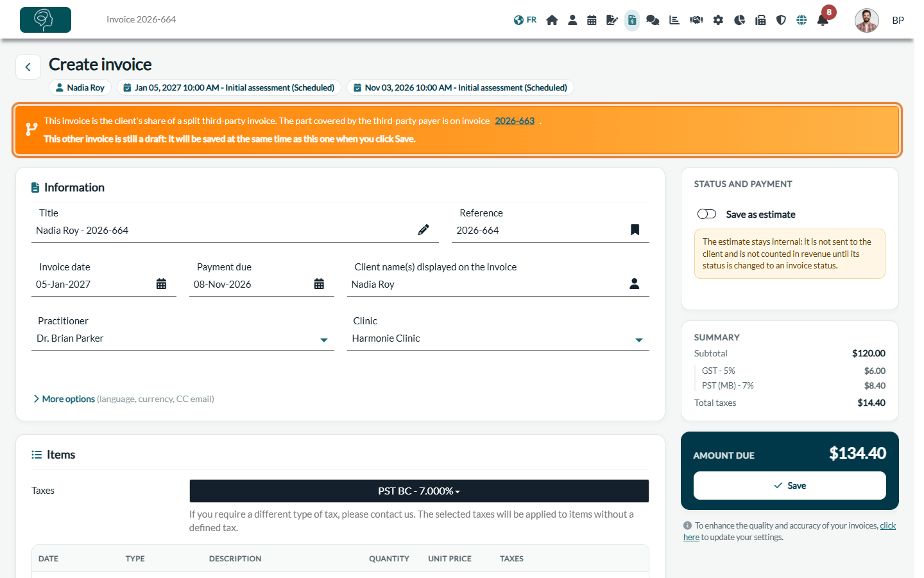924x578 pixels.
Task: Click the bookmark icon in Reference field
Action: coord(635,230)
